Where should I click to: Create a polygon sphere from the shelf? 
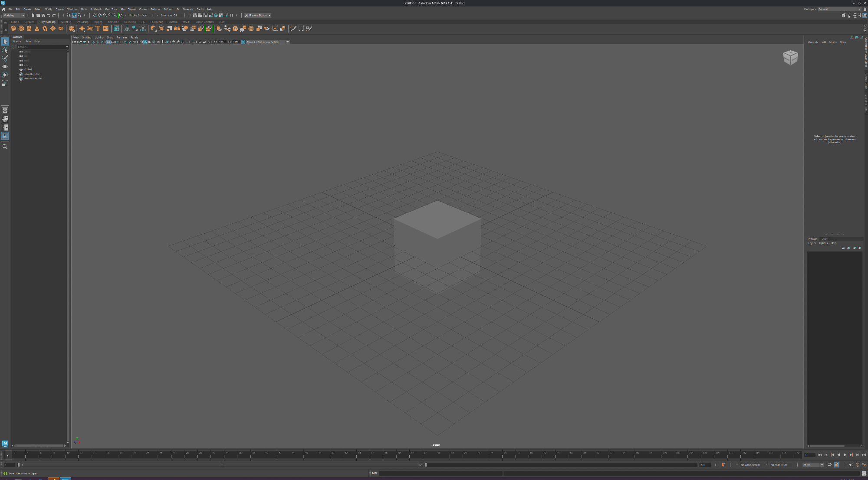(13, 29)
